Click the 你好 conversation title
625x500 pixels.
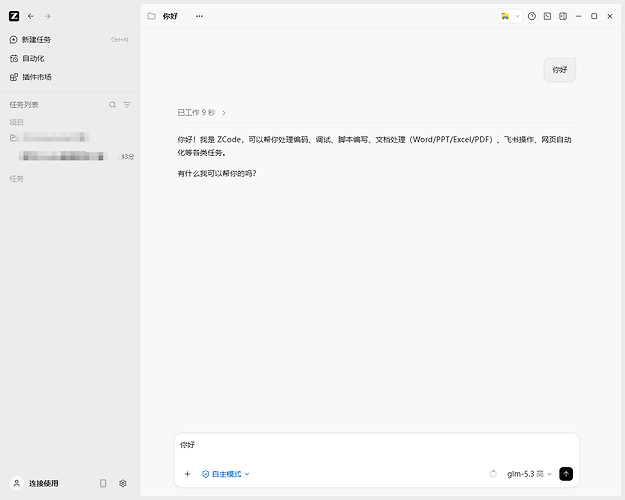(170, 16)
